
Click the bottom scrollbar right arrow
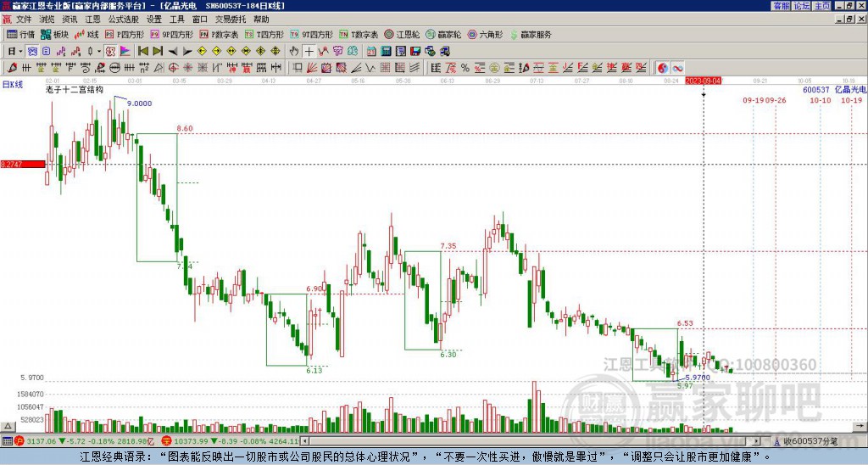[757, 441]
